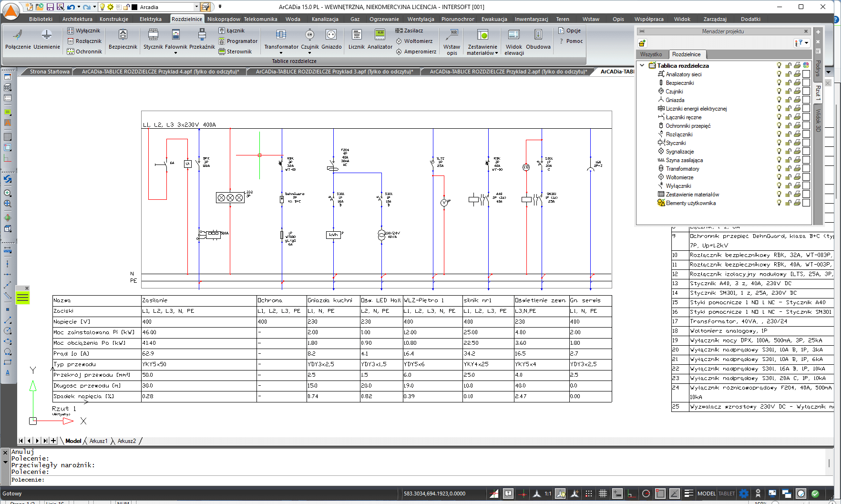Click add-building icon in Menadżer projektu
The width and height of the screenshot is (841, 504).
pyautogui.click(x=642, y=43)
